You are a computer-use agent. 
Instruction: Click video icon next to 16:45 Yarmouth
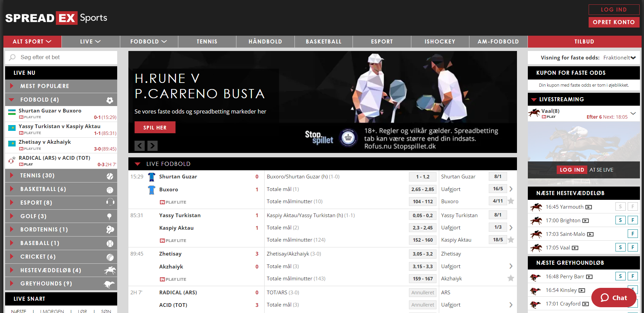click(589, 207)
